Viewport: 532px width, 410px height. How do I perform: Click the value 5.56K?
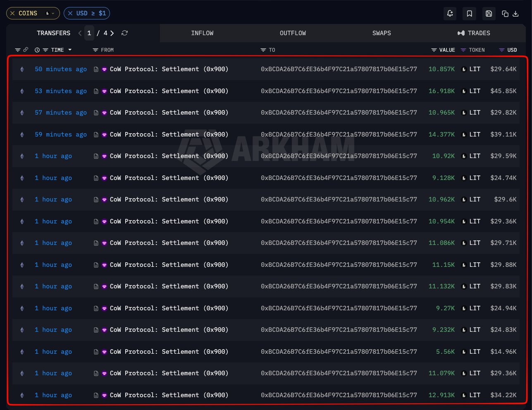pos(445,352)
